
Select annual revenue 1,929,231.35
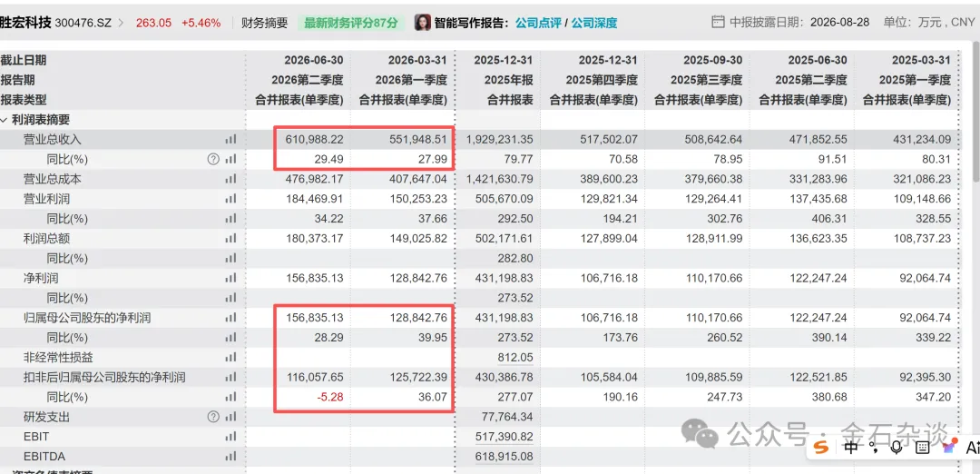(x=499, y=140)
